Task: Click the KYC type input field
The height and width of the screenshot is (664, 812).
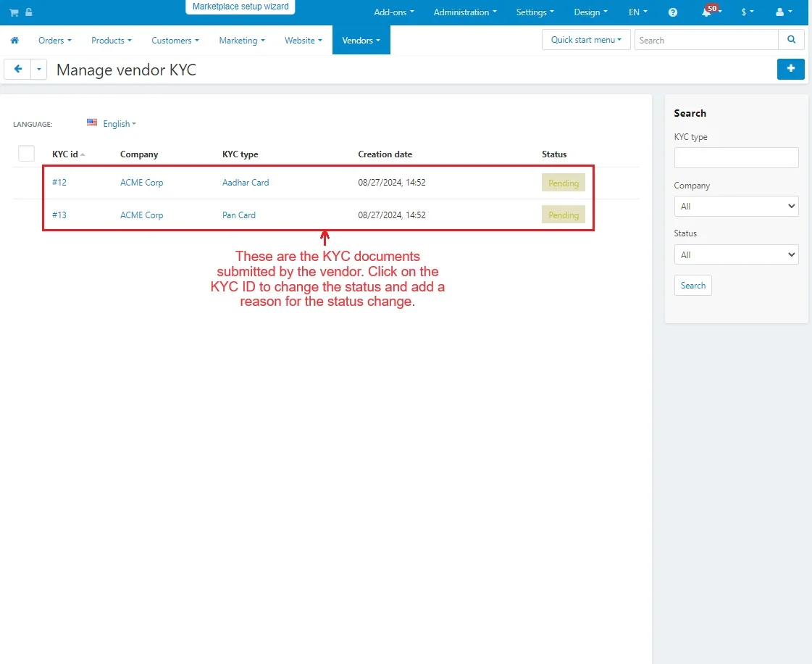Action: tap(736, 158)
